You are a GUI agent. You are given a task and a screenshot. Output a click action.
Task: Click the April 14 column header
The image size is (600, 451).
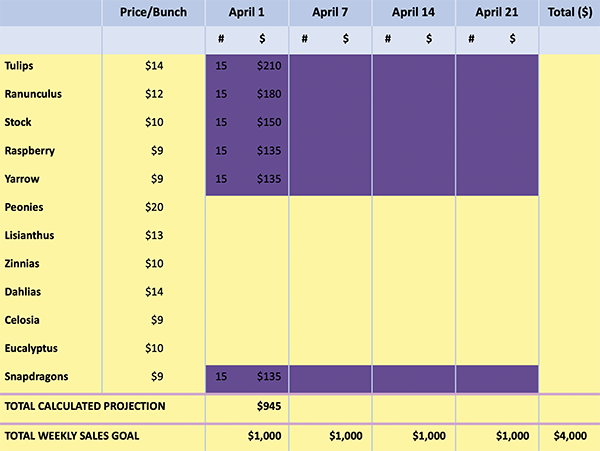point(414,12)
